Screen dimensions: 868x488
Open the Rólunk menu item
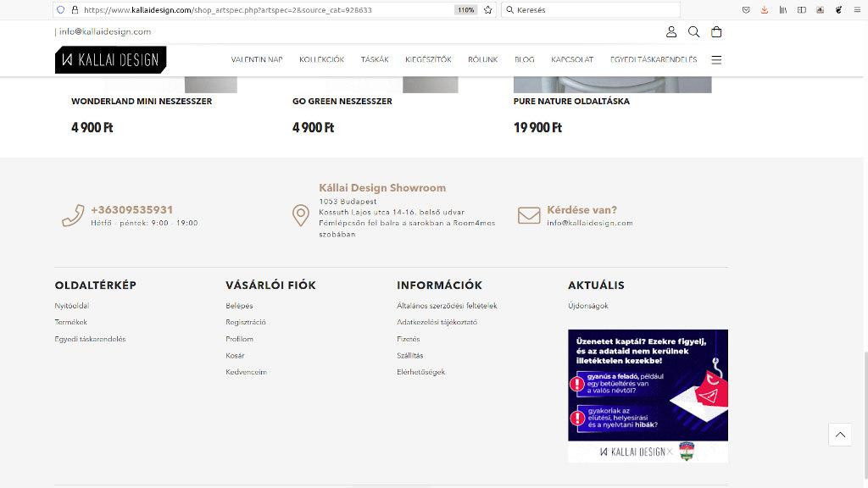(482, 60)
